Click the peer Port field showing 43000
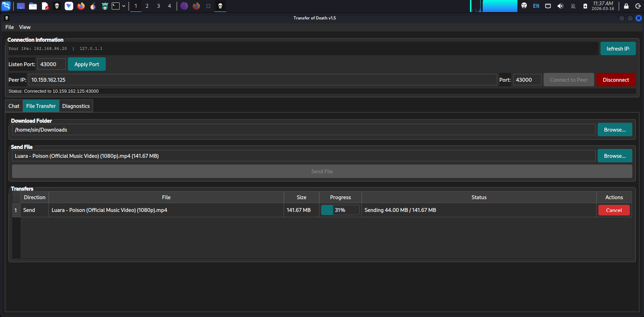This screenshot has width=644, height=317. pos(527,80)
